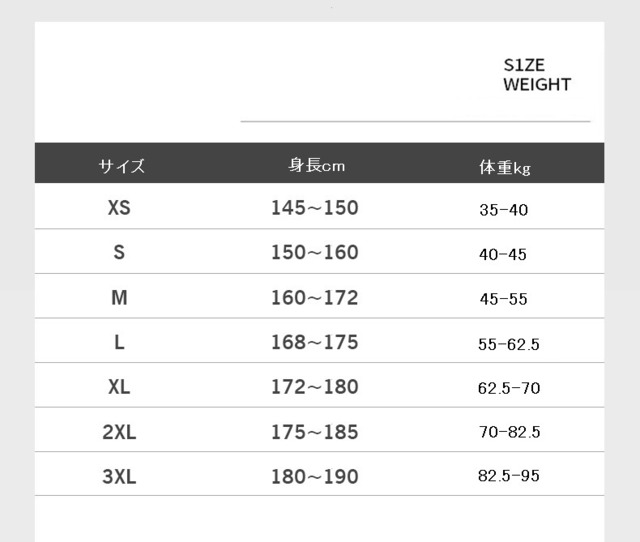The width and height of the screenshot is (640, 542).
Task: Select the XS size cell
Action: click(119, 208)
